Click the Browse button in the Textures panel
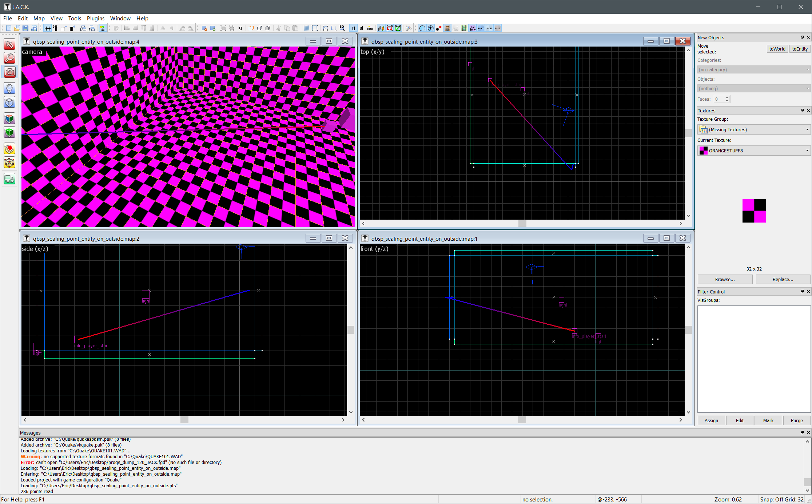The height and width of the screenshot is (504, 812). (724, 279)
